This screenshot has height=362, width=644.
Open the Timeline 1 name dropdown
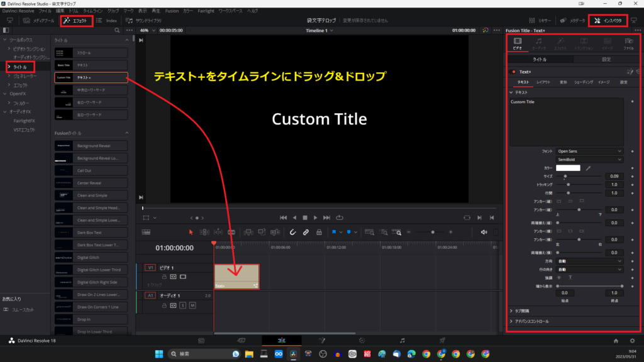click(319, 30)
